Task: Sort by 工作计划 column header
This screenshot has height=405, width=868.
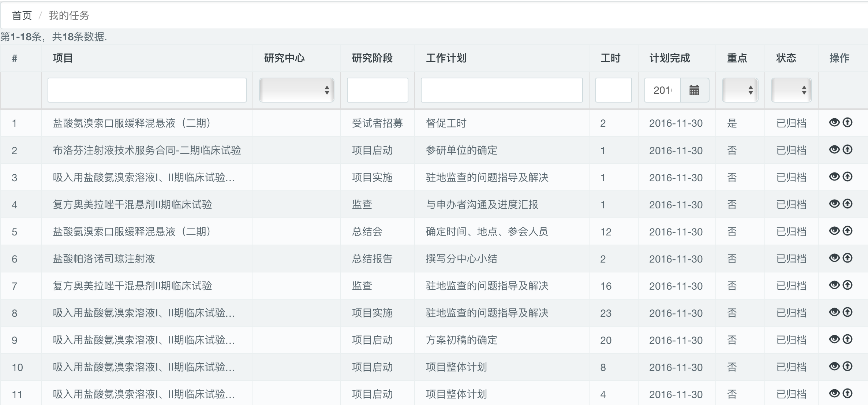Action: [446, 58]
